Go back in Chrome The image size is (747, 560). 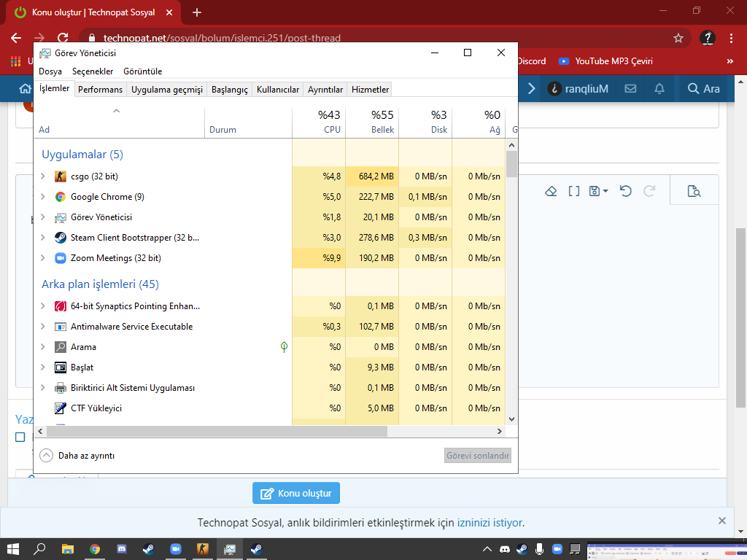[x=16, y=38]
